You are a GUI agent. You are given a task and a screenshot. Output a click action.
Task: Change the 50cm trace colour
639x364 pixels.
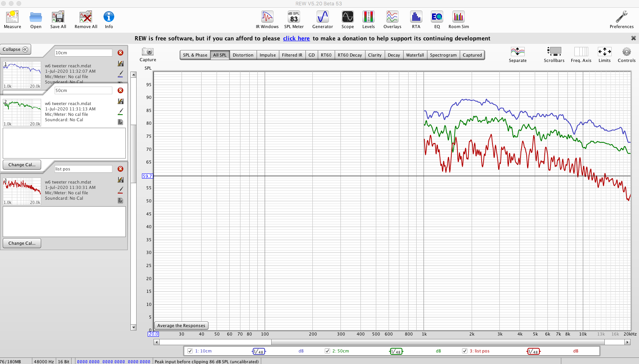pos(120,112)
